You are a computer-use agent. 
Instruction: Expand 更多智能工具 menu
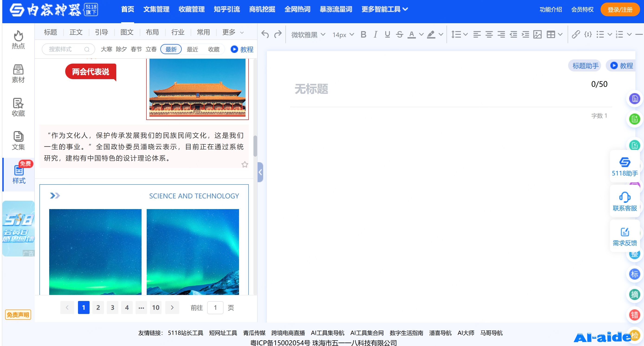coord(385,10)
